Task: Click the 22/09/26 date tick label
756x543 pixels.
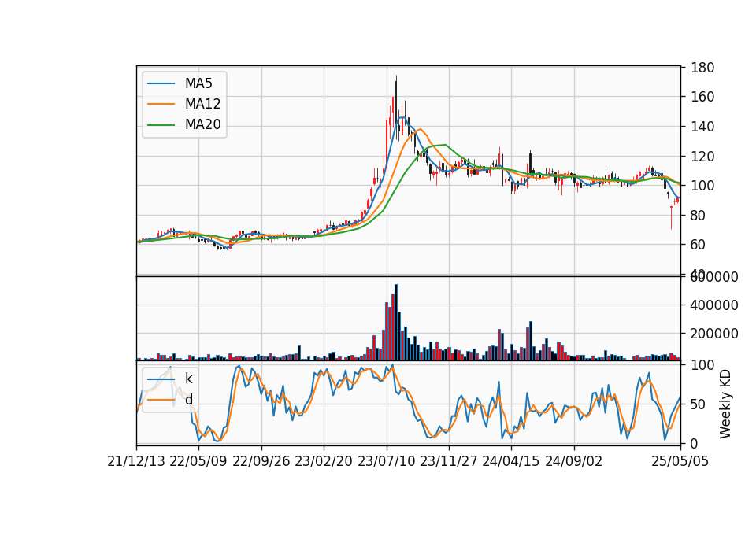Action: (261, 461)
